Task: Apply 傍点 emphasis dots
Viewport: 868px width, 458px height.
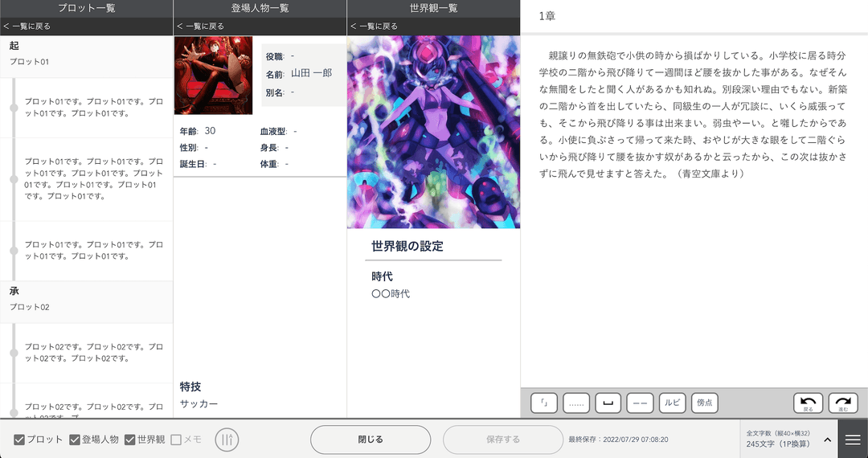Action: point(704,403)
